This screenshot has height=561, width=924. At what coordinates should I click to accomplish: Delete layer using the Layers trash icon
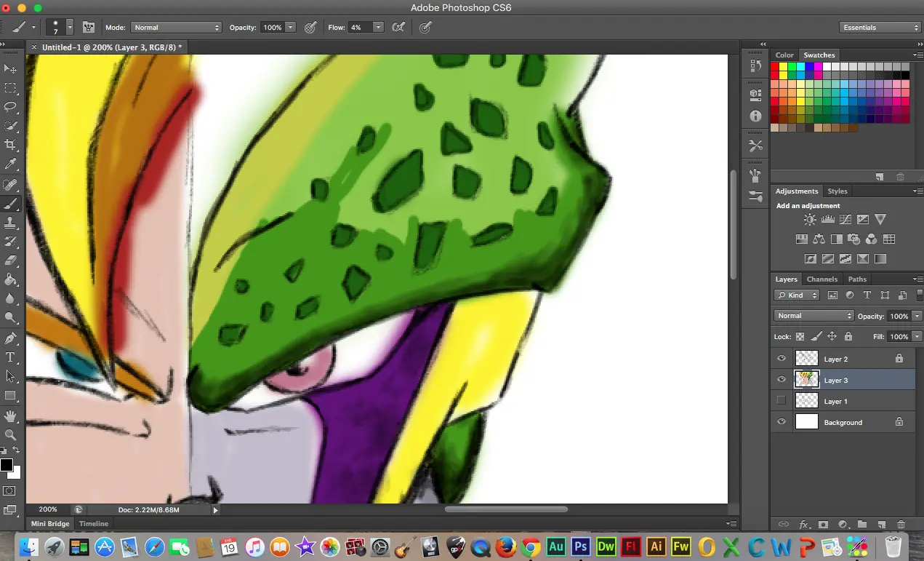click(901, 524)
